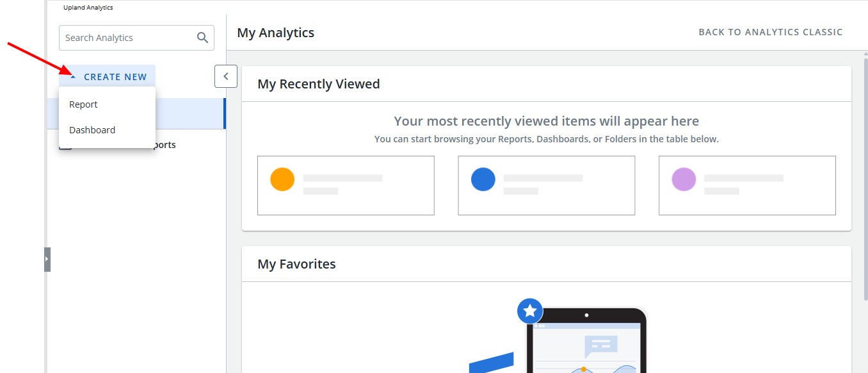Click the third recently viewed placeholder card
Screen dimensions: 868x373
(747, 185)
